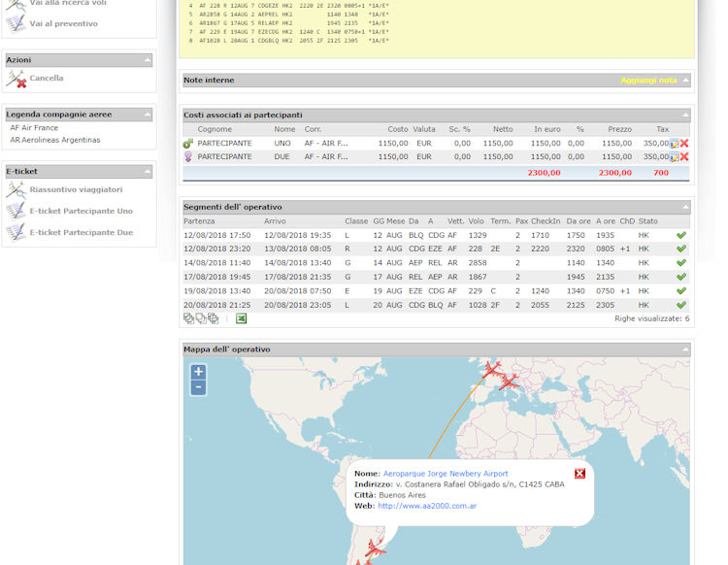Close the airport info popup
728x565 pixels.
579,474
